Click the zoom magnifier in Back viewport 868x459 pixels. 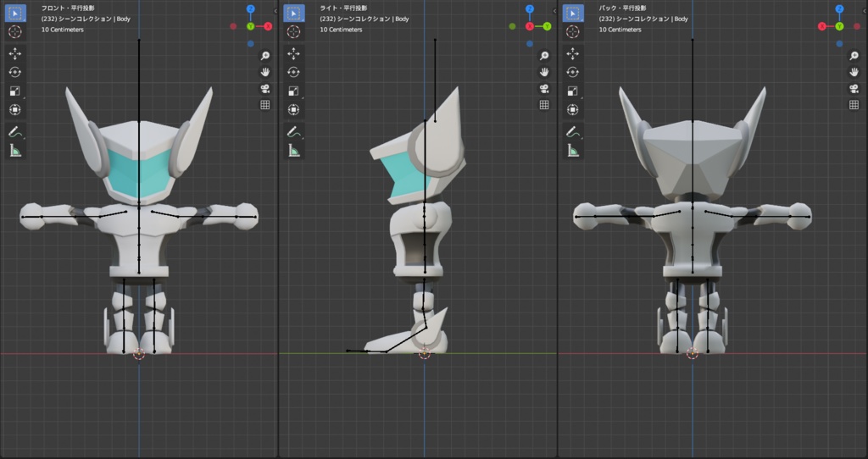tap(854, 56)
